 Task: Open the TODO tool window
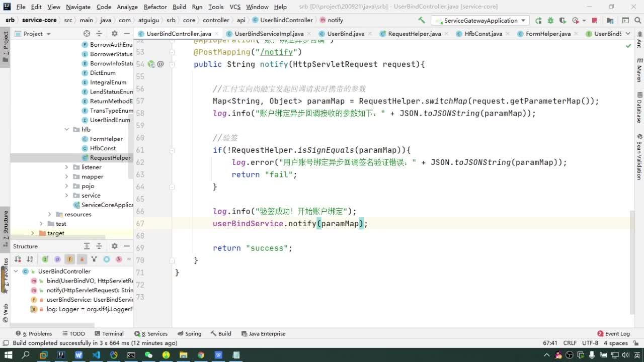point(73,333)
